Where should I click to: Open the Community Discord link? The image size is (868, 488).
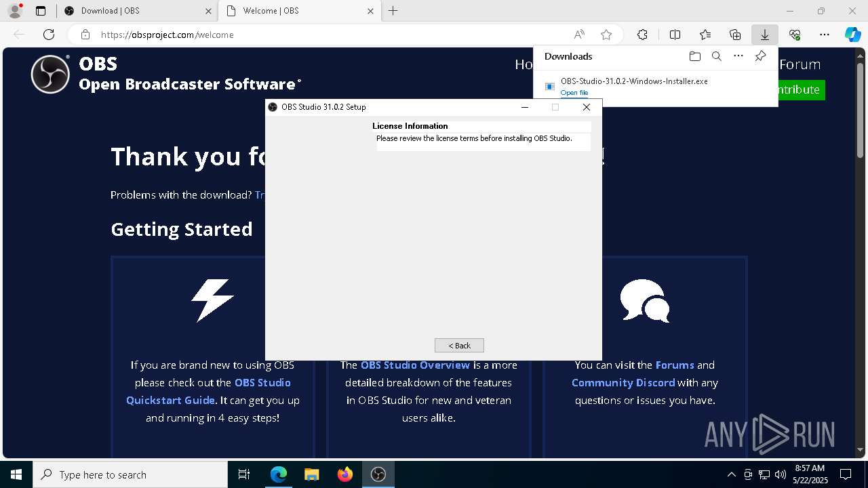pyautogui.click(x=623, y=382)
